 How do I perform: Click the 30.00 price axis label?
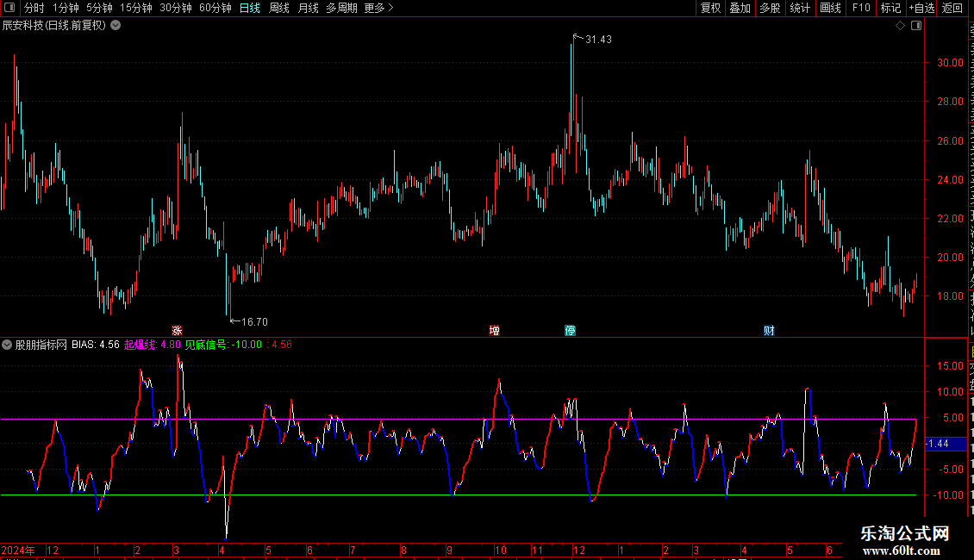tap(951, 63)
